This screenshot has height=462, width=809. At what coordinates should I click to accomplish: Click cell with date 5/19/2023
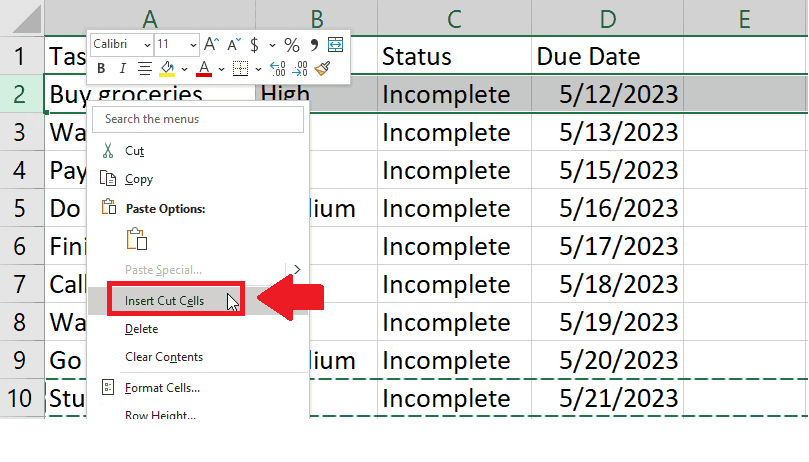pyautogui.click(x=607, y=322)
